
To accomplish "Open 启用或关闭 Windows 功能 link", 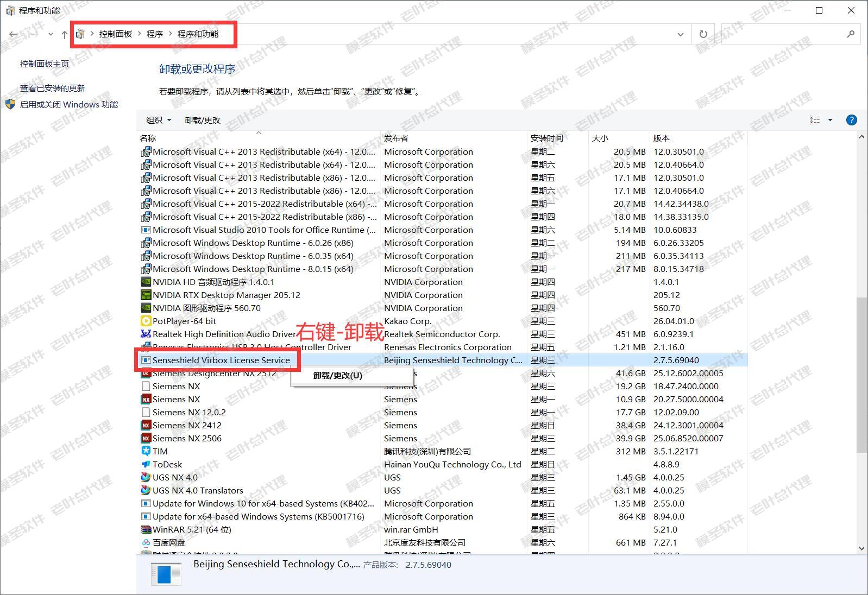I will tap(69, 104).
